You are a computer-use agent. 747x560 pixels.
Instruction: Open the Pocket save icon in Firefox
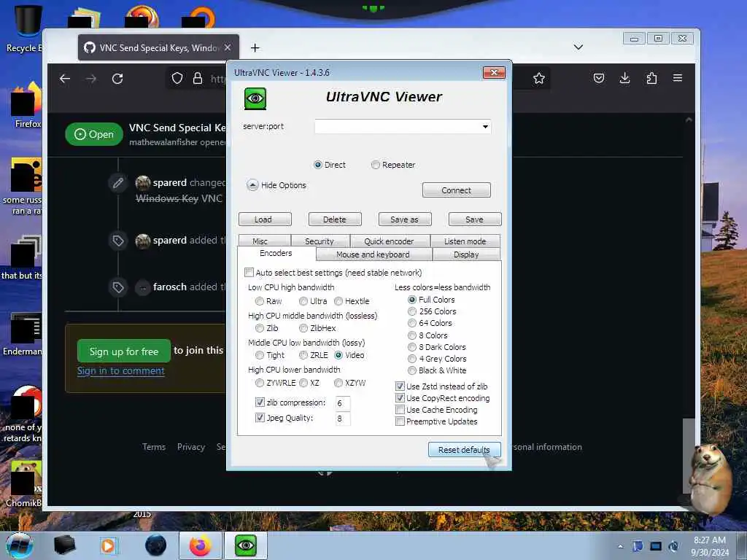[x=599, y=78]
